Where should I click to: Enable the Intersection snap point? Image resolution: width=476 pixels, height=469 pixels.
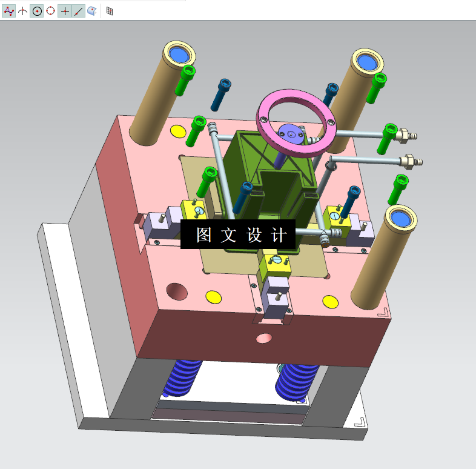pos(23,12)
